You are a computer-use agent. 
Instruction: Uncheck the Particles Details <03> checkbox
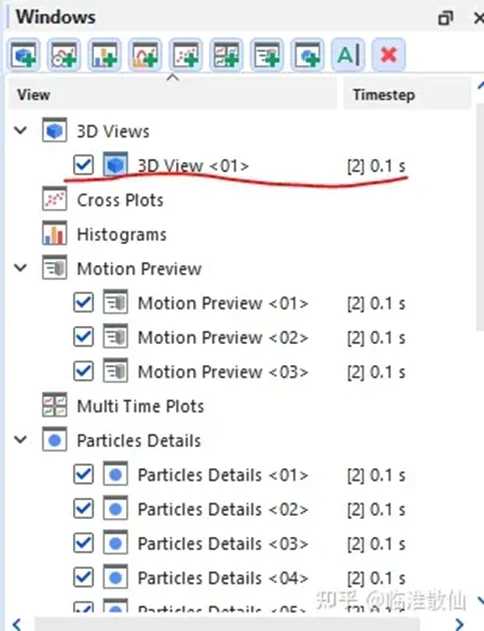84,543
